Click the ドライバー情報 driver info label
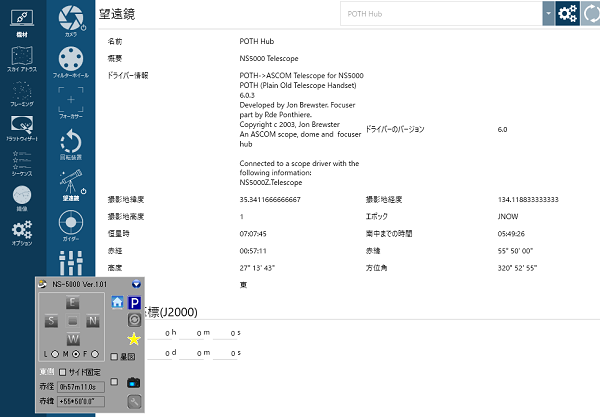The image size is (600, 417). pos(128,75)
